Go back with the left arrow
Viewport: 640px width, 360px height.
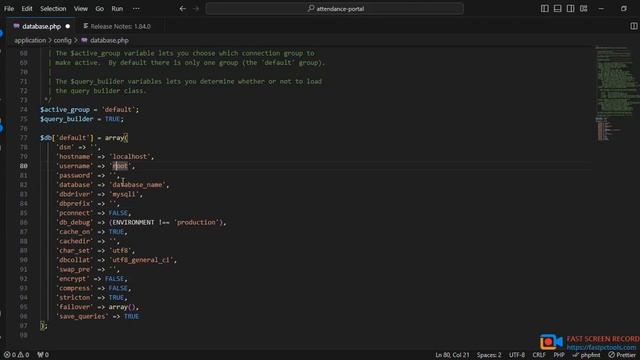click(x=182, y=9)
